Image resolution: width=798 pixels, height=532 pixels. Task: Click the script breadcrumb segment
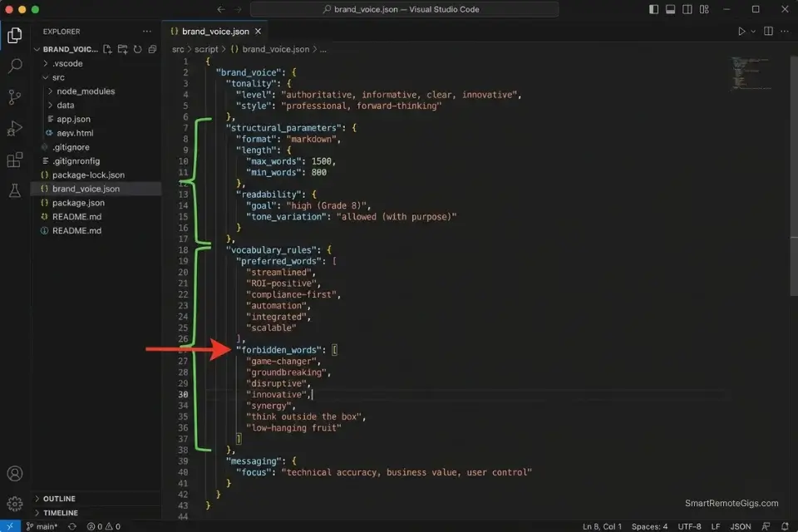(x=206, y=49)
